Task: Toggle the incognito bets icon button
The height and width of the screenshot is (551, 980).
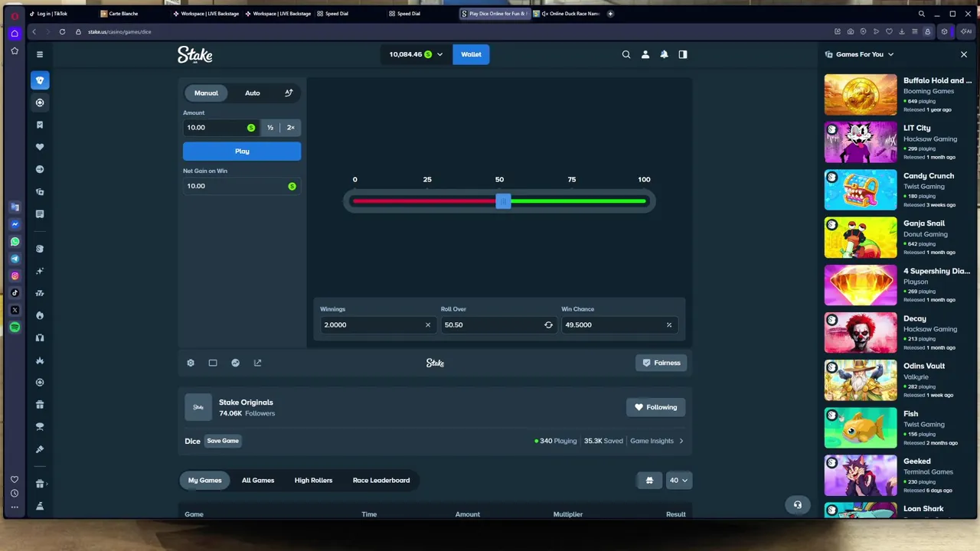Action: pos(649,481)
